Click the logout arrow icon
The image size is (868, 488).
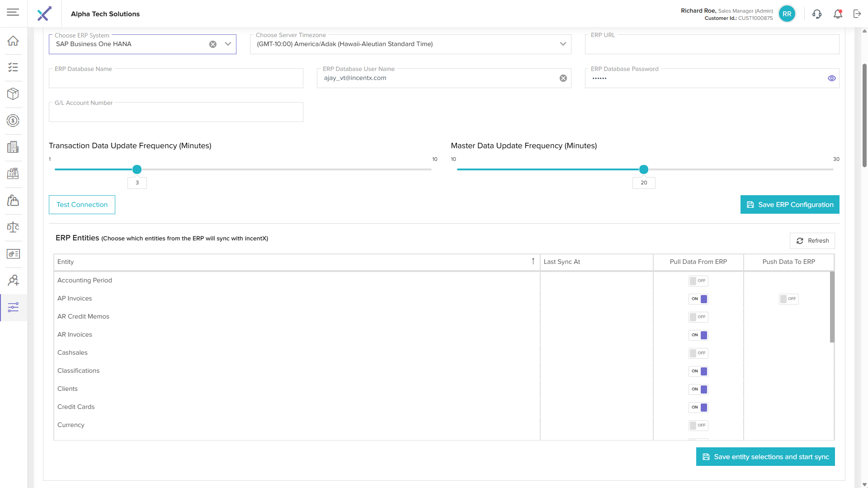pos(857,14)
